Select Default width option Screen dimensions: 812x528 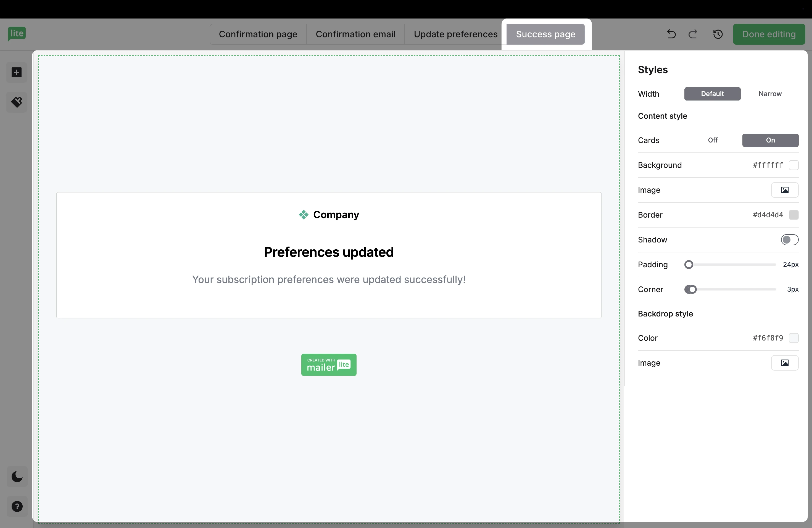712,94
